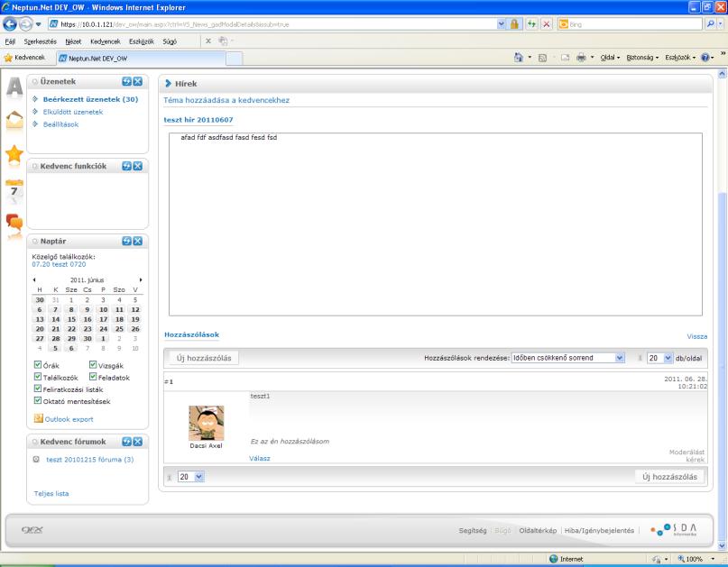Viewport: 728px width, 567px height.
Task: Click the Home toolbar icon
Action: point(519,57)
